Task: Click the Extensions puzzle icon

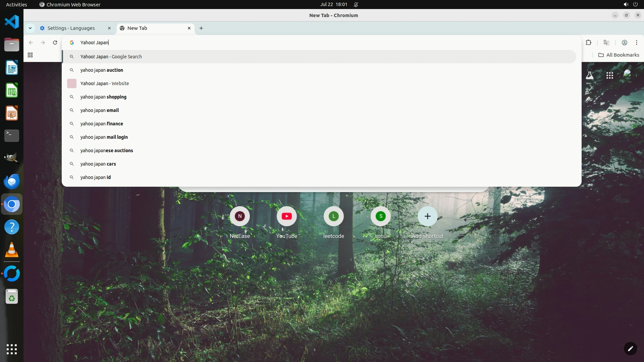Action: click(588, 43)
